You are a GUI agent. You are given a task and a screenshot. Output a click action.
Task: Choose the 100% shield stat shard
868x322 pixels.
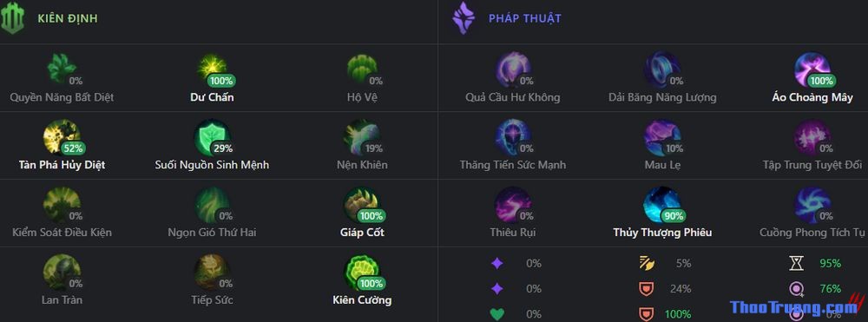click(x=646, y=314)
